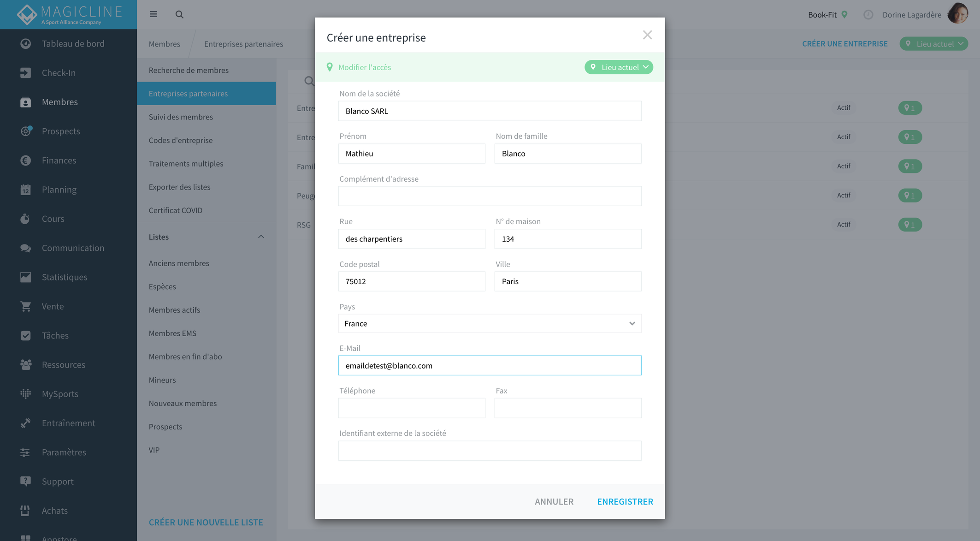This screenshot has height=541, width=980.
Task: Open the global search magnifier icon
Action: pos(179,14)
